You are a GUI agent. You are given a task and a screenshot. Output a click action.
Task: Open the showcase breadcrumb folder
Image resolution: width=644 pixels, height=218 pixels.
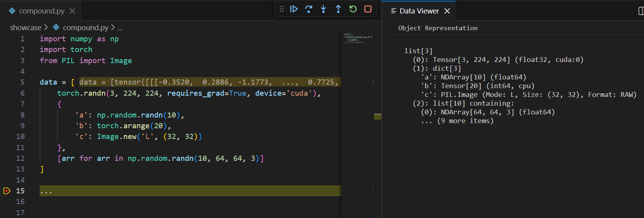(x=25, y=27)
